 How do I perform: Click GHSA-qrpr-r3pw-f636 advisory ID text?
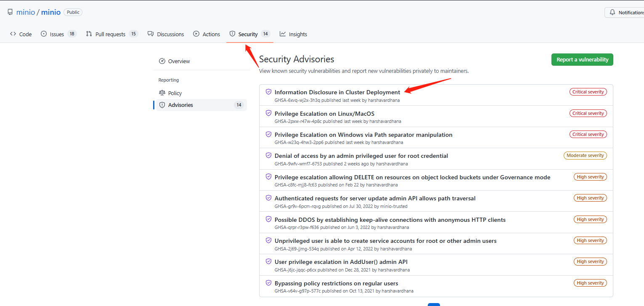tap(297, 227)
